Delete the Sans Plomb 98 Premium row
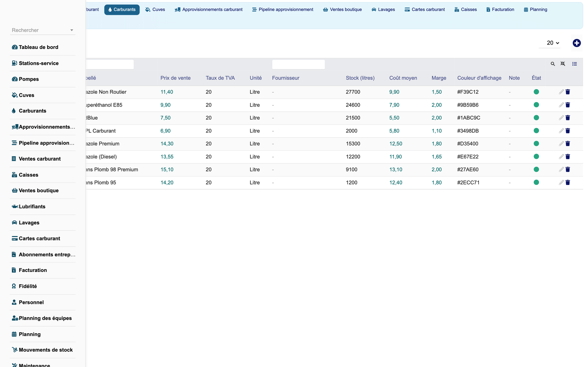 (x=568, y=170)
